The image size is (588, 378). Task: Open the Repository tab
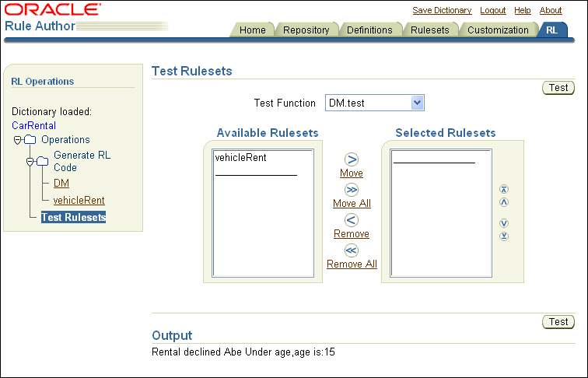(x=306, y=30)
